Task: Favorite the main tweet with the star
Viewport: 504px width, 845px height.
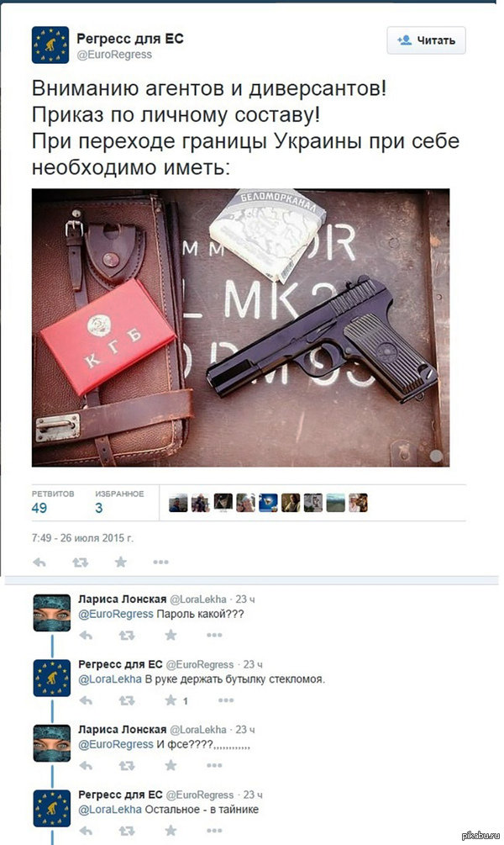Action: [121, 562]
